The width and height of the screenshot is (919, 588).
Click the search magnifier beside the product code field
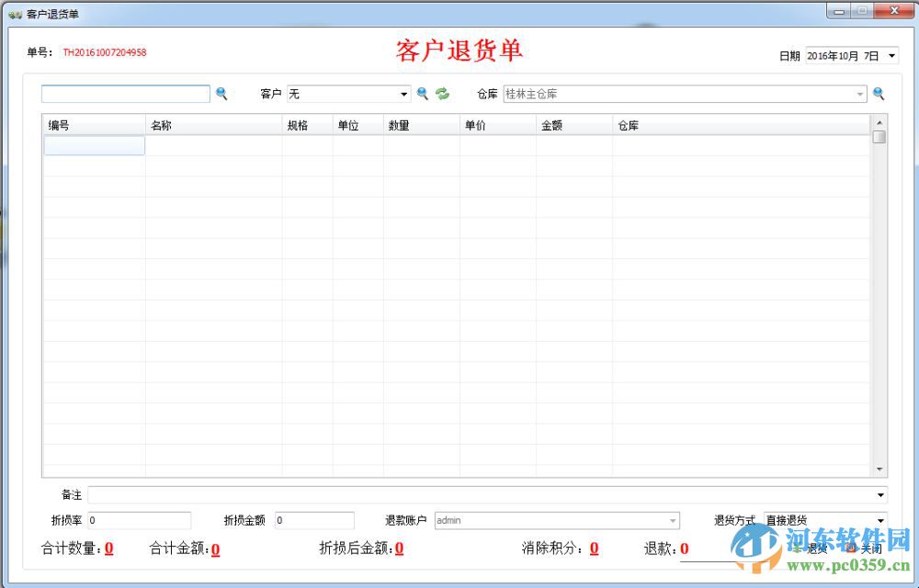click(221, 93)
